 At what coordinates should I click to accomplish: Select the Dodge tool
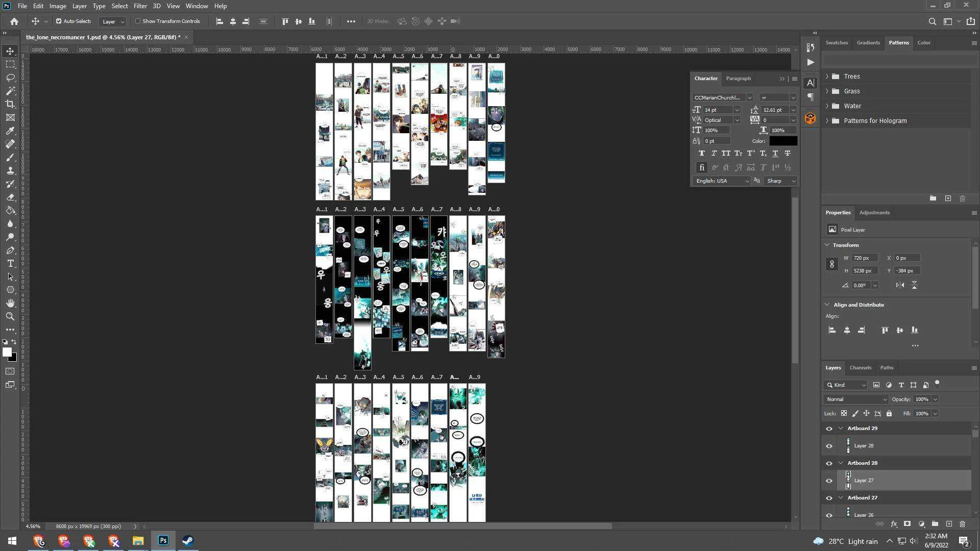click(x=10, y=237)
